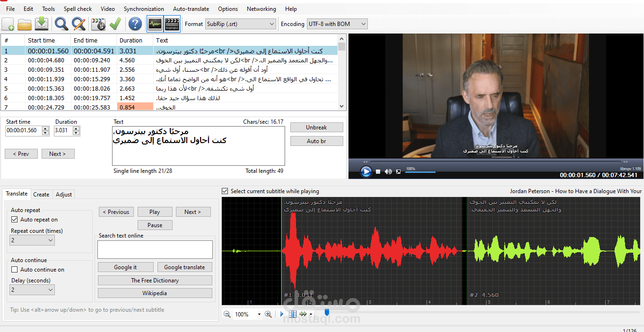Uncheck 'Select current subtitle while playing'
644x332 pixels.
pyautogui.click(x=225, y=191)
